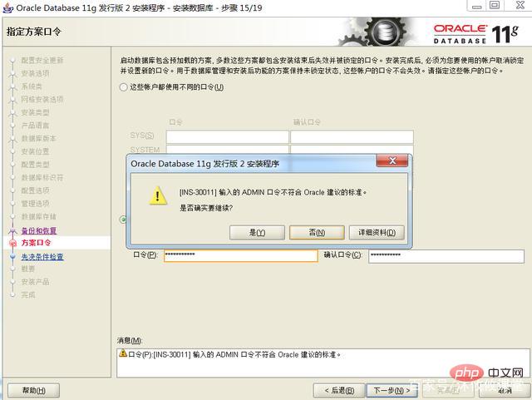The height and width of the screenshot is (400, 532).
Task: Proceed with 下一步(N) button
Action: [392, 391]
